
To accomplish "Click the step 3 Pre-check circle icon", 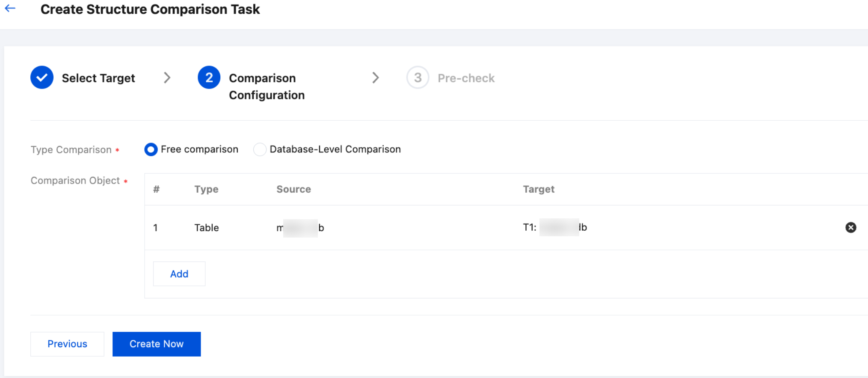I will tap(418, 77).
